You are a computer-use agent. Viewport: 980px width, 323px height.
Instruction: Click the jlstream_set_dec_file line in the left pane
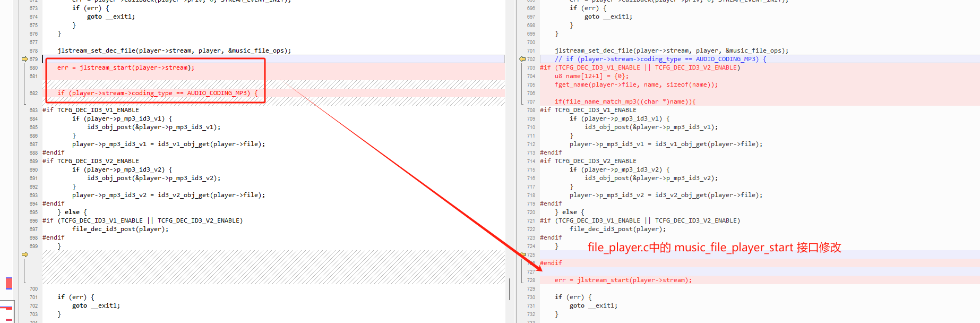pos(174,50)
